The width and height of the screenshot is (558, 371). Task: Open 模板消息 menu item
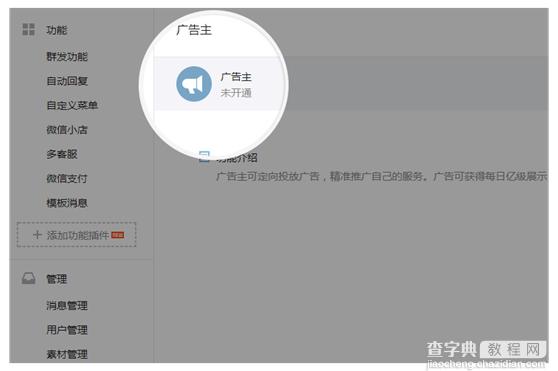click(67, 203)
